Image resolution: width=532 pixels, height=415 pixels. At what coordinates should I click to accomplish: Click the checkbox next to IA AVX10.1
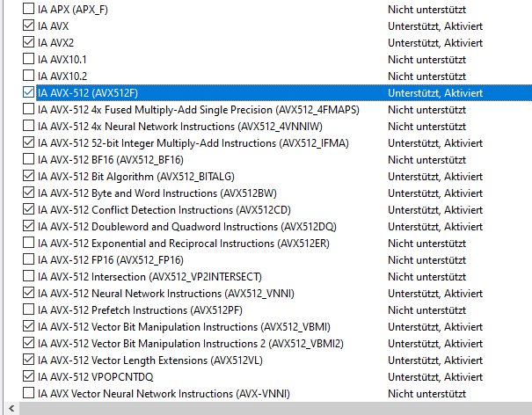[29, 60]
